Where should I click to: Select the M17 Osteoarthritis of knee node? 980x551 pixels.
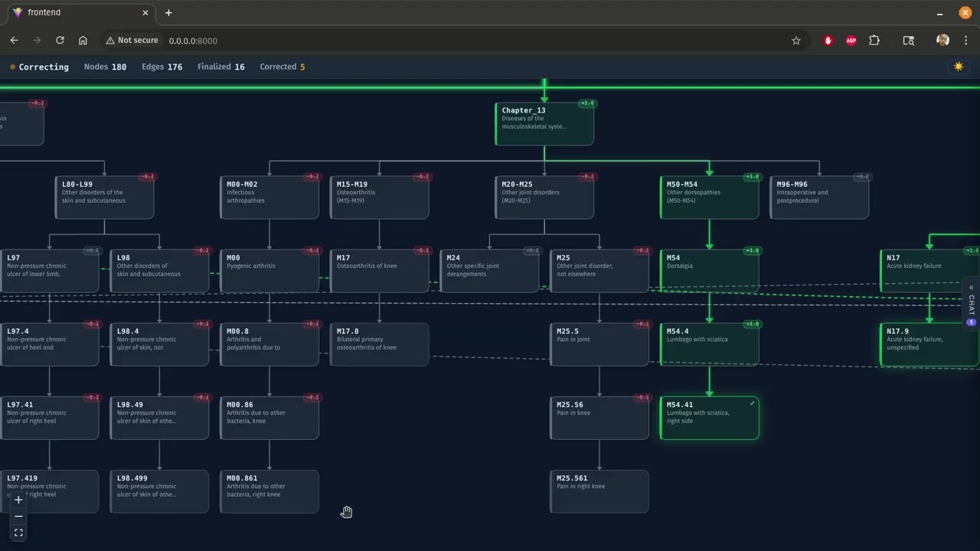[380, 271]
